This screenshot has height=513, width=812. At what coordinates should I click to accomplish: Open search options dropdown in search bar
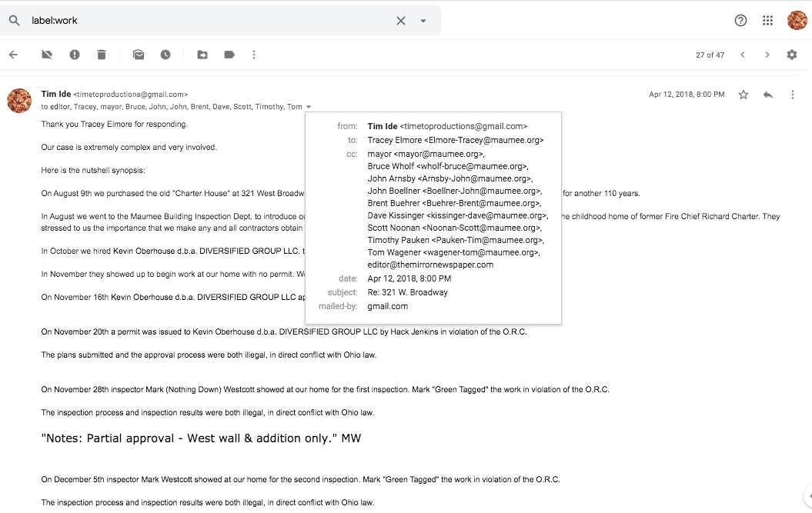tap(423, 21)
